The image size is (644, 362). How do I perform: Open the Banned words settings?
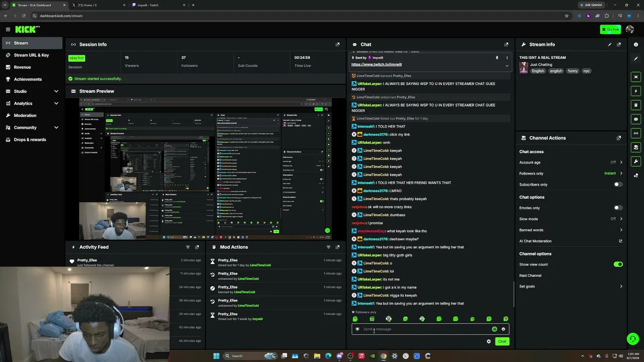pos(571,230)
